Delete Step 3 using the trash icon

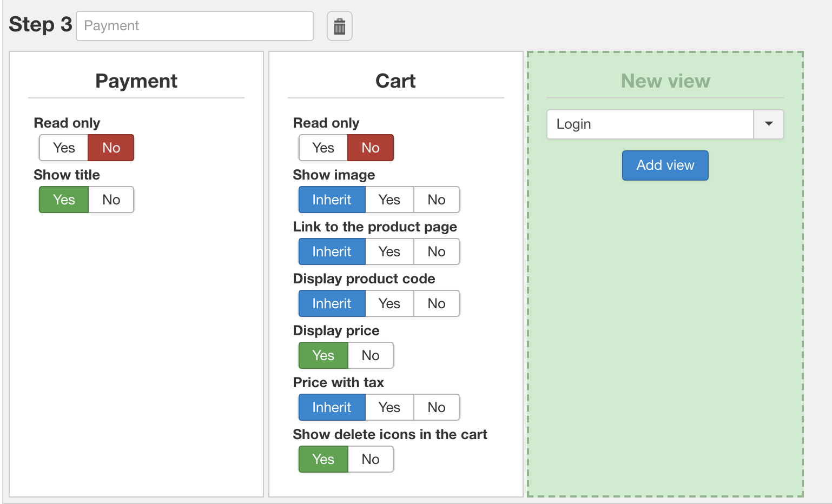click(x=340, y=26)
